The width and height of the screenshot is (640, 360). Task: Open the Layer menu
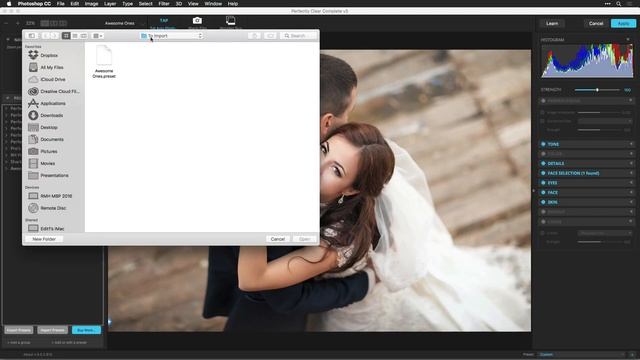tap(110, 4)
